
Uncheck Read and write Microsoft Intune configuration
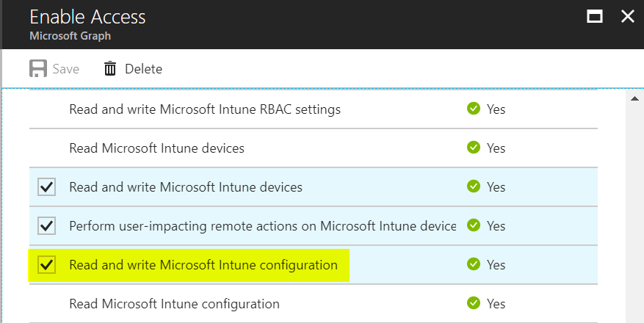(47, 264)
